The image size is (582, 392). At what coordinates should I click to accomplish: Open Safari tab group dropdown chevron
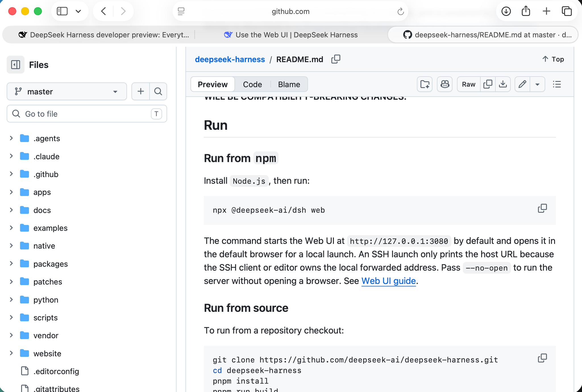point(78,11)
